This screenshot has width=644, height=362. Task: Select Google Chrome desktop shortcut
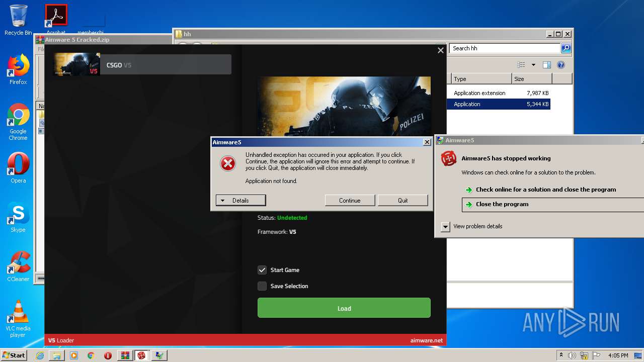click(x=18, y=122)
